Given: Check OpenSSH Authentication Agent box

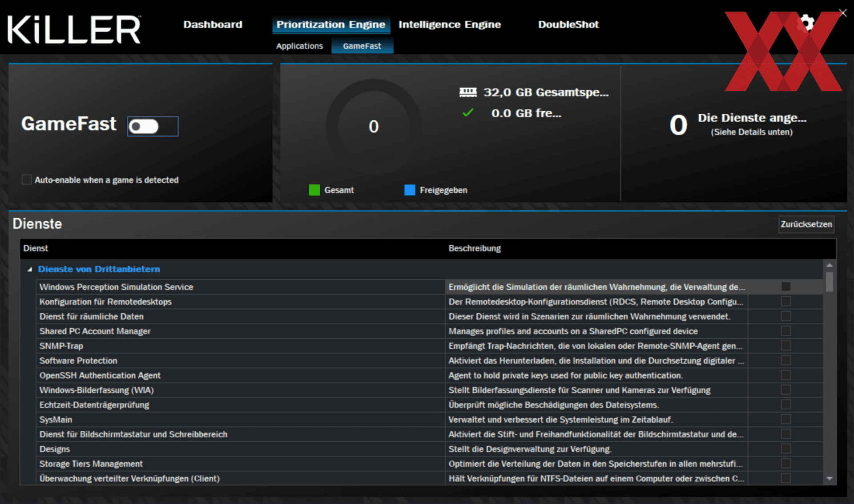Looking at the screenshot, I should coord(786,375).
